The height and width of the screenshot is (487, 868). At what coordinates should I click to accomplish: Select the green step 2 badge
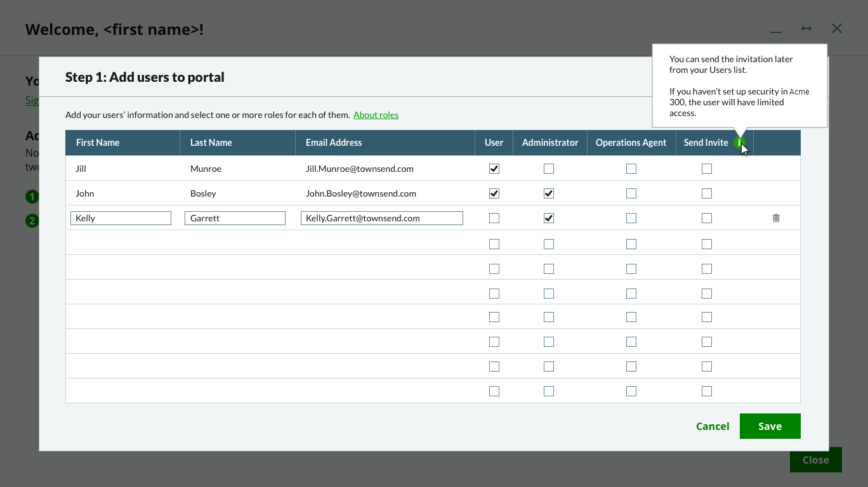[32, 221]
